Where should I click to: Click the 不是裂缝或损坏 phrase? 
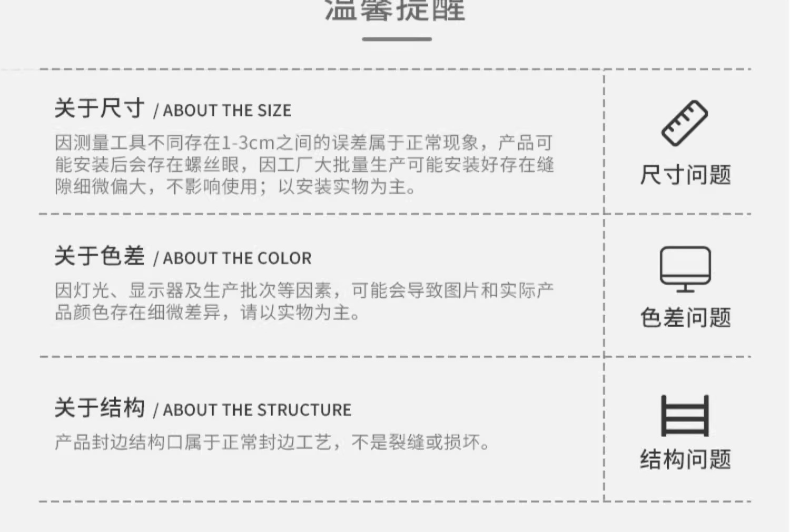pos(420,442)
